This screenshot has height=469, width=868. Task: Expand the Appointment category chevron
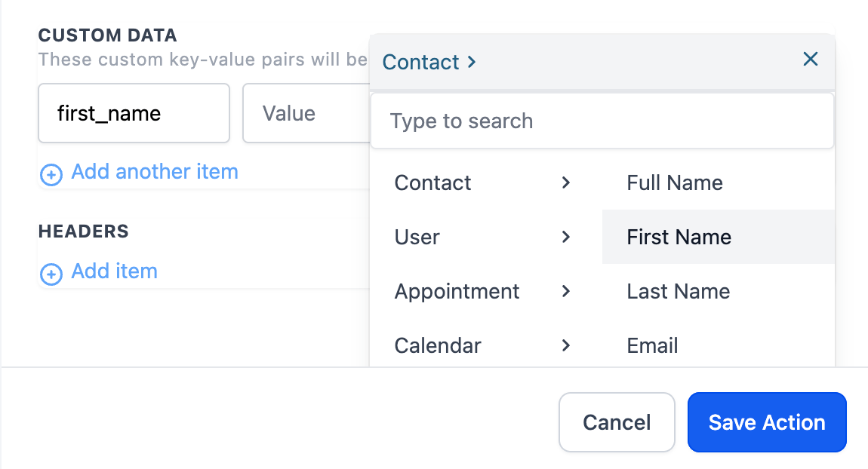click(x=566, y=291)
